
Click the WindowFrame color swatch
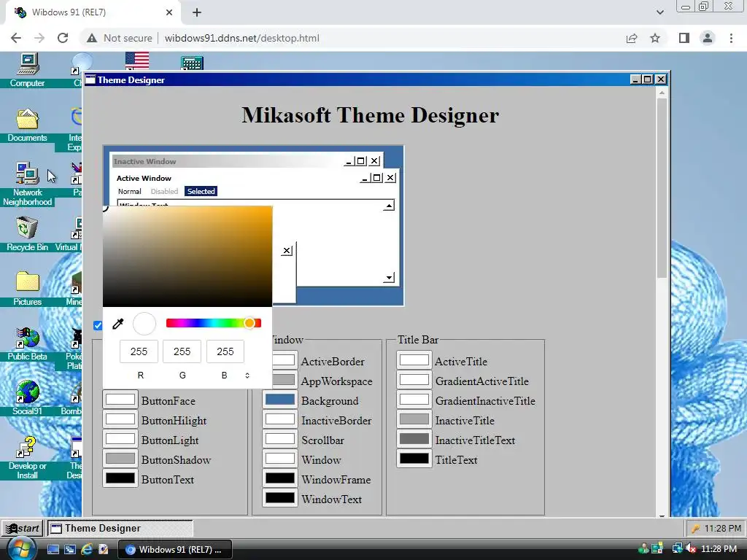(x=279, y=478)
